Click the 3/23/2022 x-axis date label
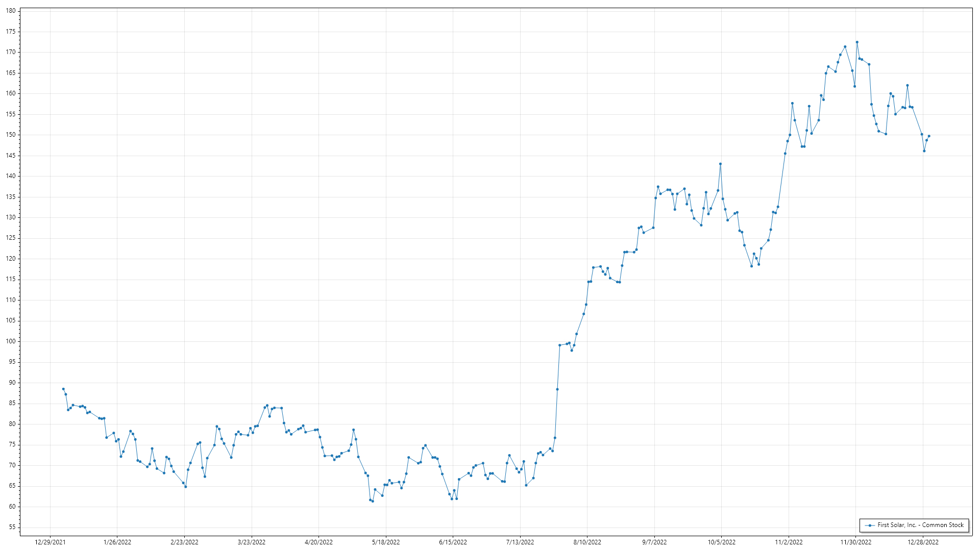 252,542
